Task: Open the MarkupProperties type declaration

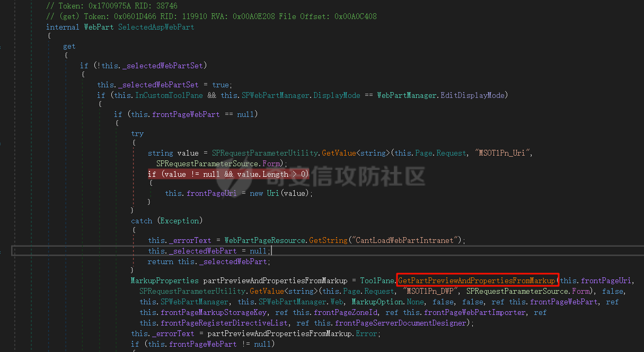Action: point(164,281)
